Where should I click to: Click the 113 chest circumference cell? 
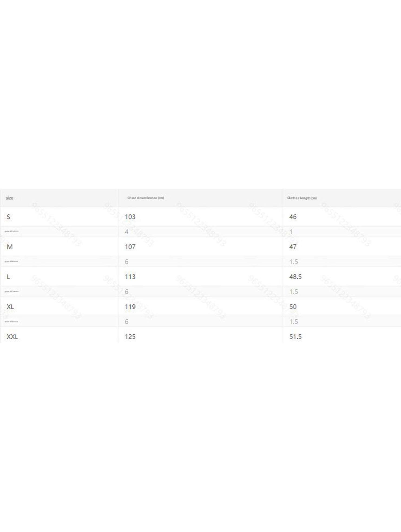click(130, 277)
